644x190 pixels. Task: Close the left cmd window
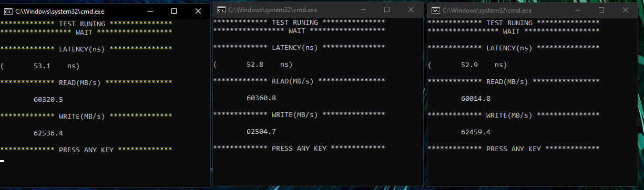[x=198, y=11]
